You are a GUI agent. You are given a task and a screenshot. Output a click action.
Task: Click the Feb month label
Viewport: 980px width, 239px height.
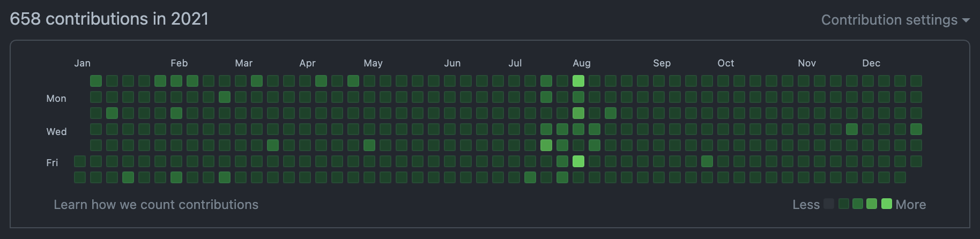[179, 63]
